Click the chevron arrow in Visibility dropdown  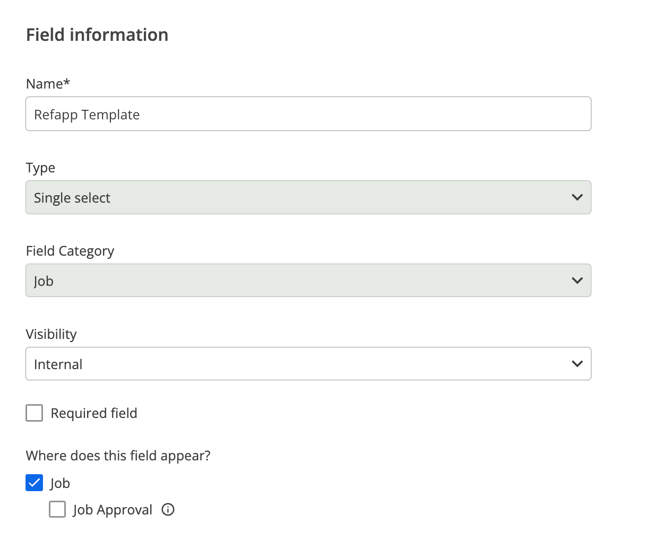[x=577, y=364]
